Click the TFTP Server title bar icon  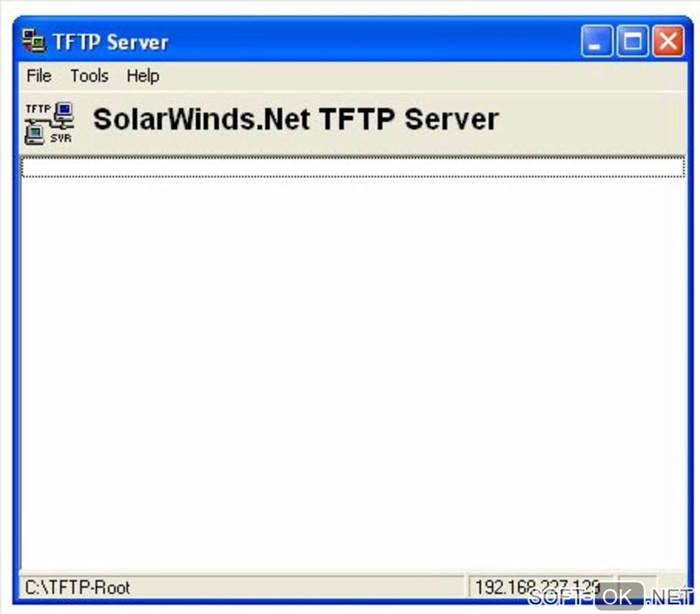[34, 41]
